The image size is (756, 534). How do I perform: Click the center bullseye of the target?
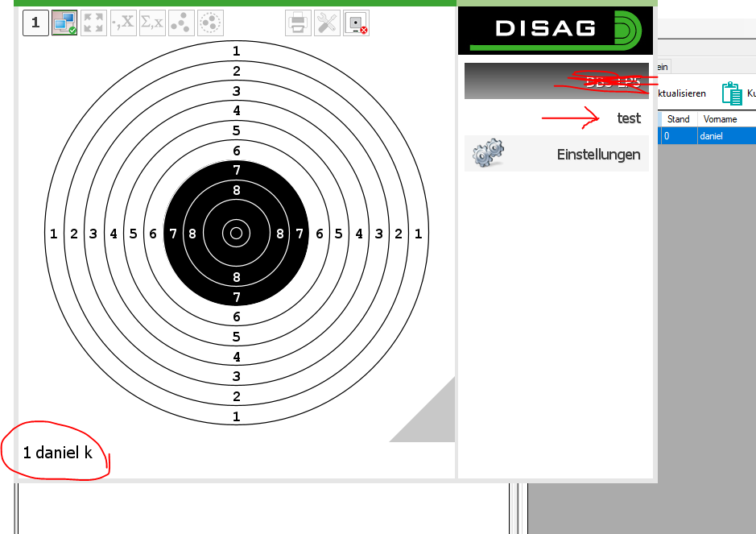click(236, 234)
